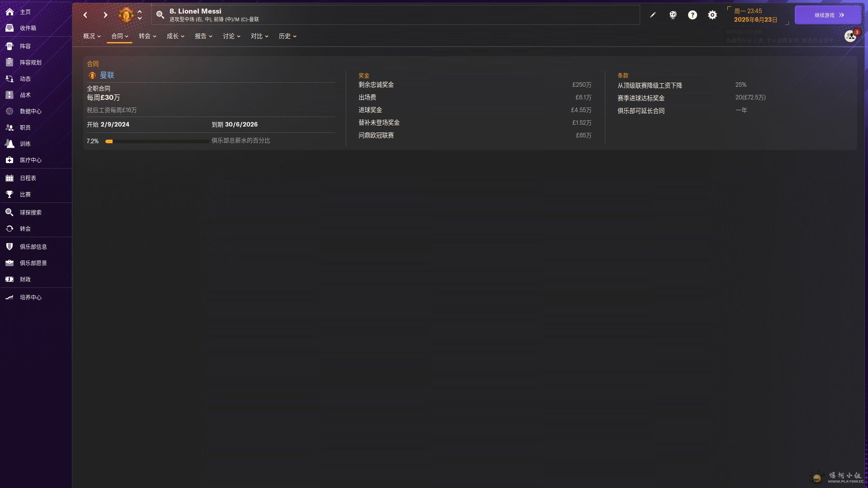The image size is (868, 488).
Task: Open the 职员 staff icon
Action: click(x=9, y=127)
